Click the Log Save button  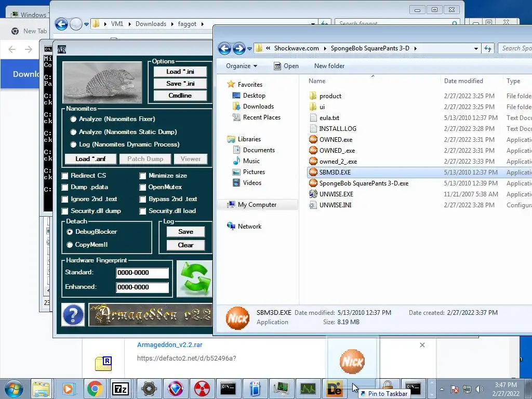coord(185,232)
